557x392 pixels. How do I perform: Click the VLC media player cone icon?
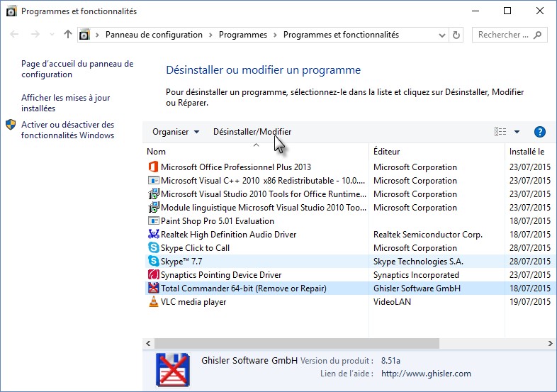coord(154,302)
